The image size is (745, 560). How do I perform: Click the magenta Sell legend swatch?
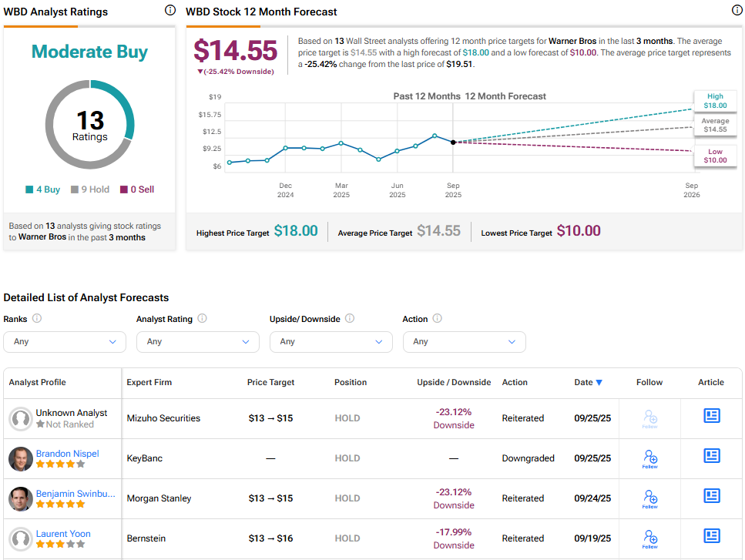coord(124,189)
